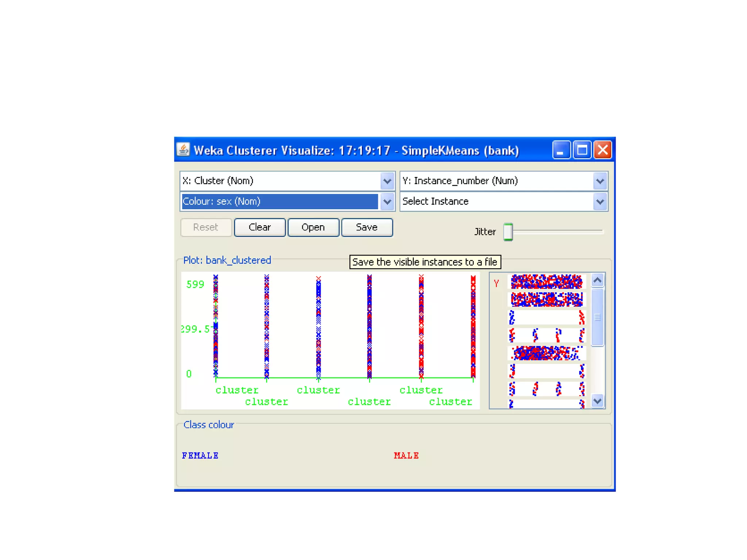Select the first attribute strip thumbnail
Viewport: 747px width, 560px height.
pyautogui.click(x=546, y=281)
